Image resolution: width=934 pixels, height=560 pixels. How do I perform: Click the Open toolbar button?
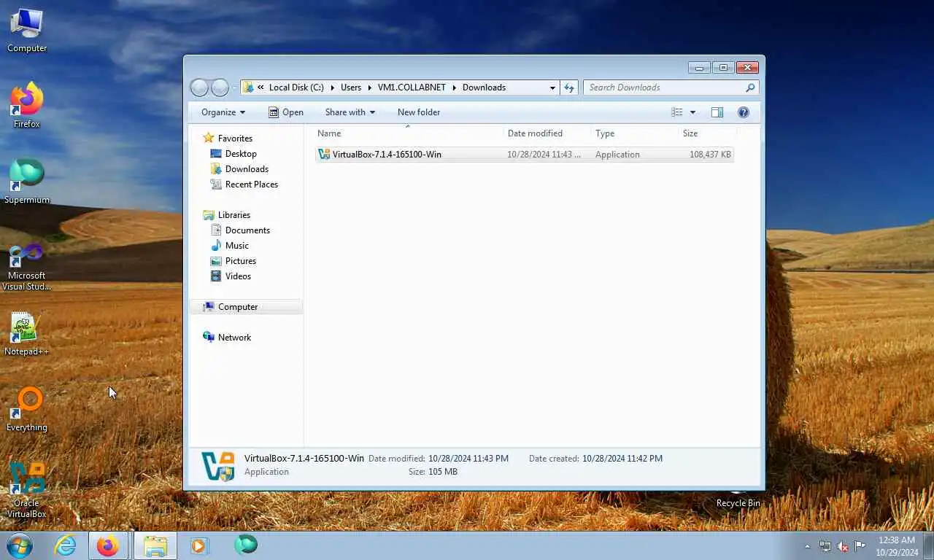(285, 112)
